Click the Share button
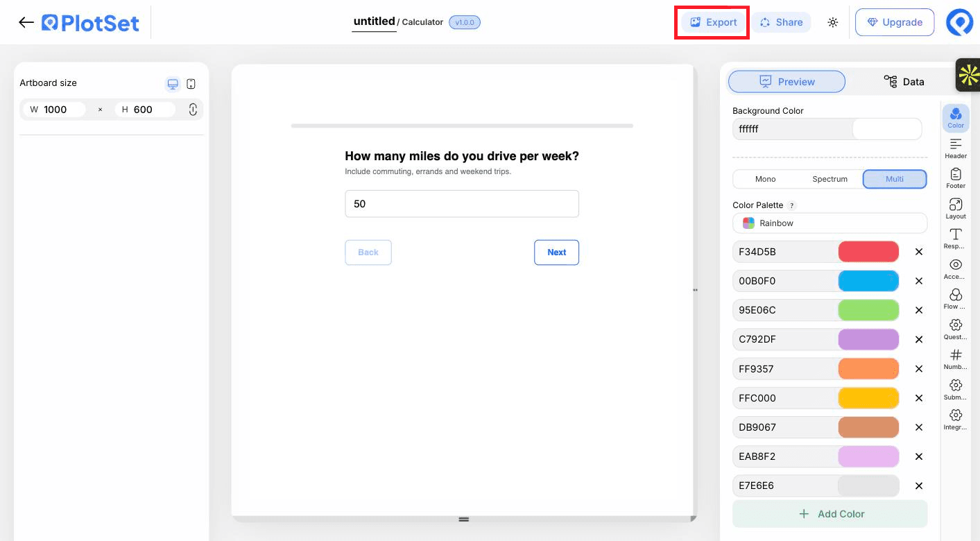 pos(782,22)
